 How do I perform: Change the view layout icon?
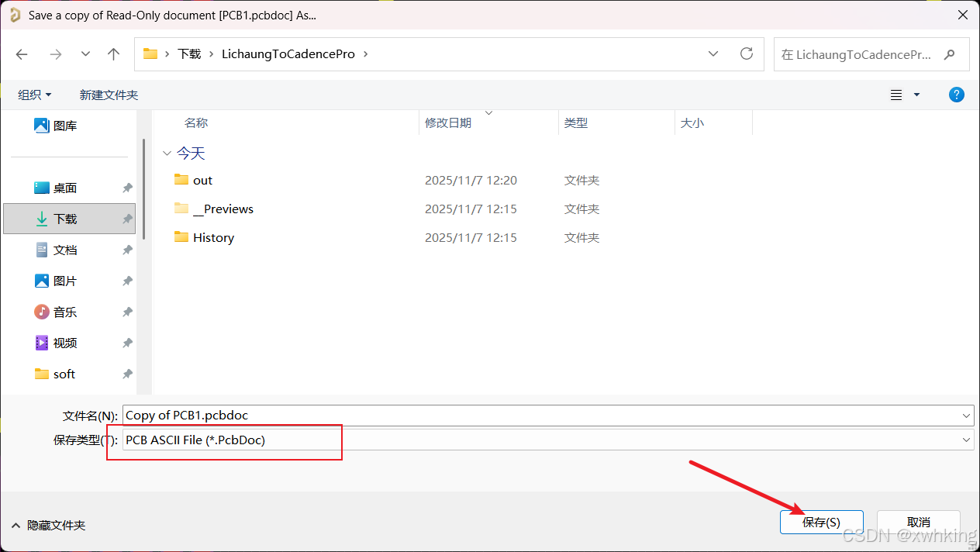point(896,95)
